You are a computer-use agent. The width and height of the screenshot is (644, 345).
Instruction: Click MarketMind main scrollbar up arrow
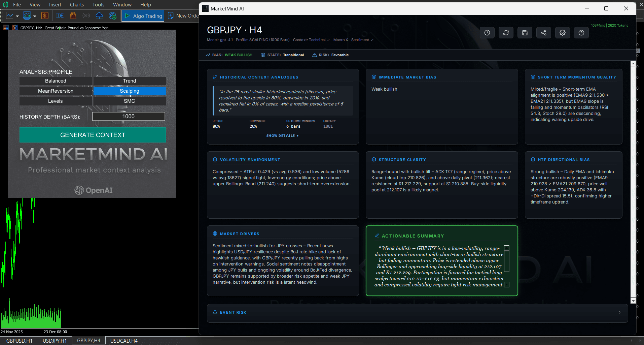click(633, 63)
